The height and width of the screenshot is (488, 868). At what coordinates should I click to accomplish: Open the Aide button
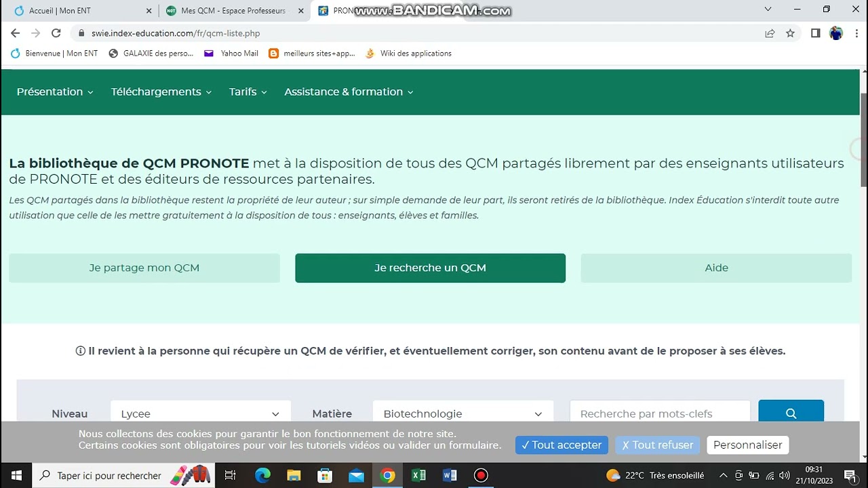(716, 268)
